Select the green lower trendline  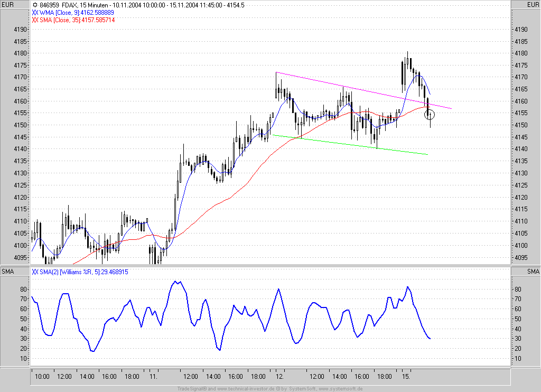coord(350,145)
